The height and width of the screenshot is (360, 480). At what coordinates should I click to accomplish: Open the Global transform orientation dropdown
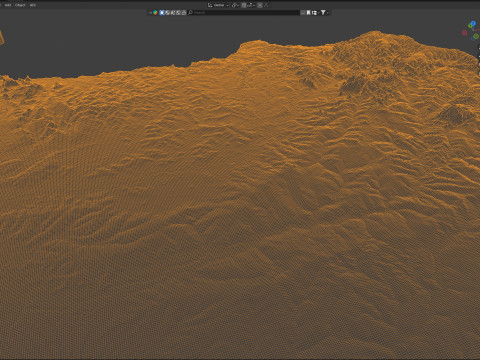(218, 5)
